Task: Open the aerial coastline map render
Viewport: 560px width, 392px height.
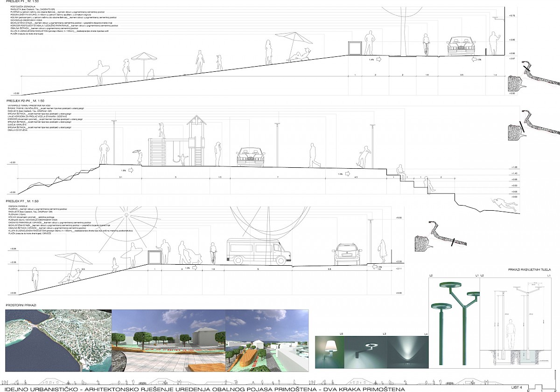Action: pos(58,341)
